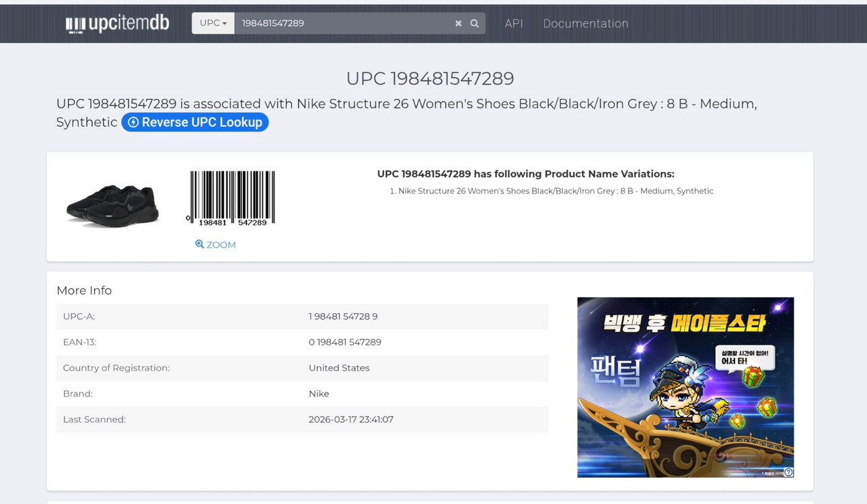Viewport: 867px width, 504px height.
Task: Click the ad info icon in banner corner
Action: [x=788, y=472]
